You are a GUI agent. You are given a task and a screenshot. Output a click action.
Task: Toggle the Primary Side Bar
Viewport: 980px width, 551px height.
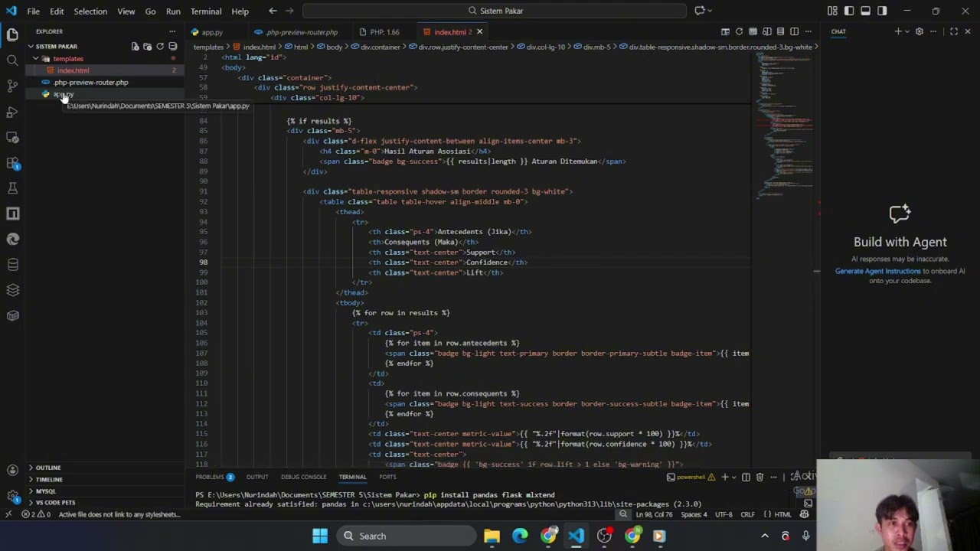pos(849,11)
